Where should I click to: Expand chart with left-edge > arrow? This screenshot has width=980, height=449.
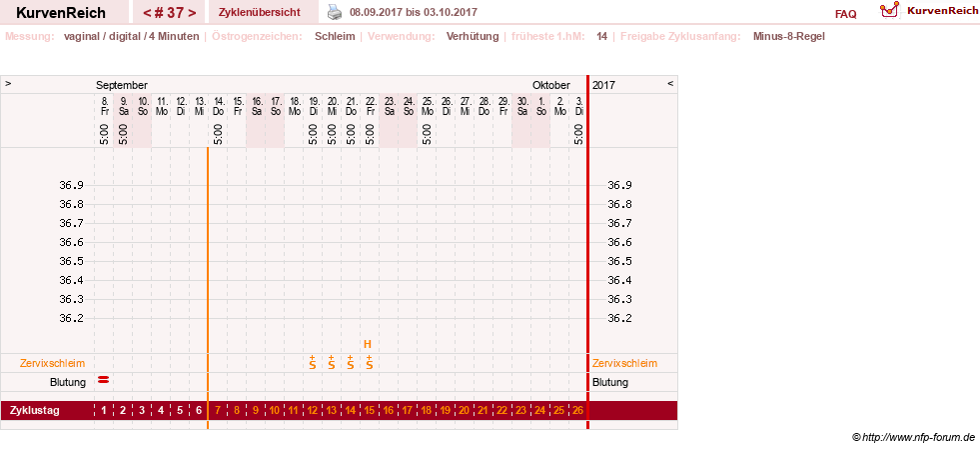(8, 83)
